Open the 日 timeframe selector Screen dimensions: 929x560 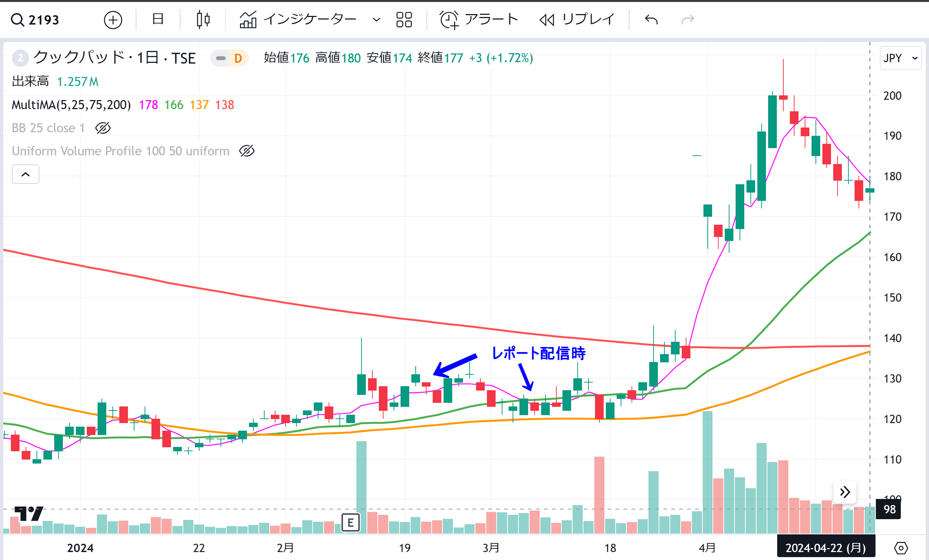tap(158, 19)
